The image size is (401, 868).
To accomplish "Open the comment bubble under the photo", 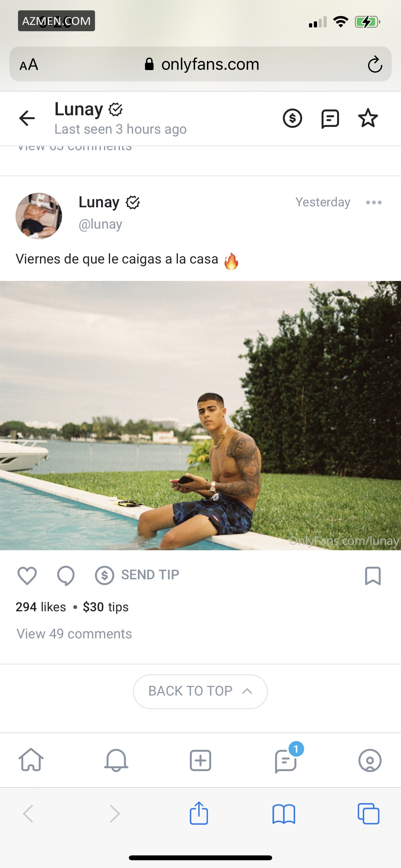I will click(x=66, y=575).
